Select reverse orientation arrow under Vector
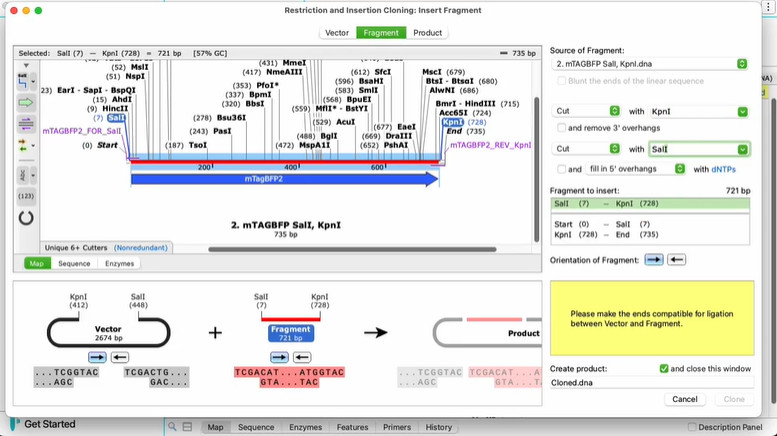777x436 pixels. [119, 357]
